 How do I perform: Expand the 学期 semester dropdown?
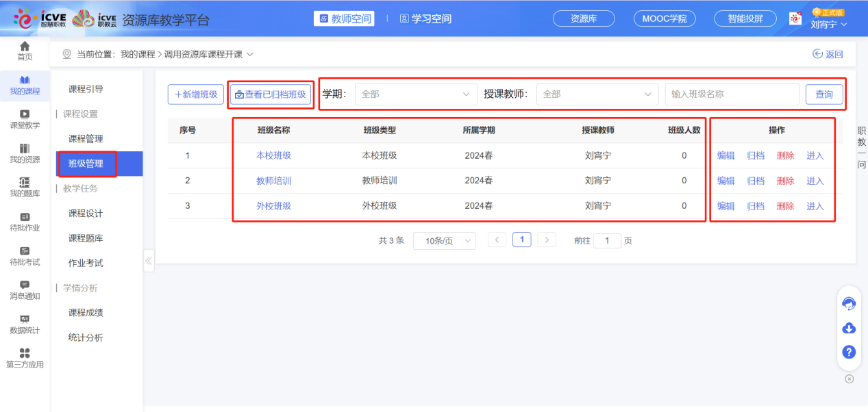(x=414, y=94)
